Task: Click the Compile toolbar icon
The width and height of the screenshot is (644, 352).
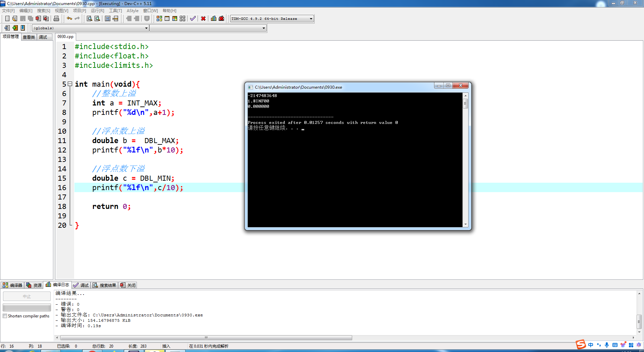Action: point(159,18)
